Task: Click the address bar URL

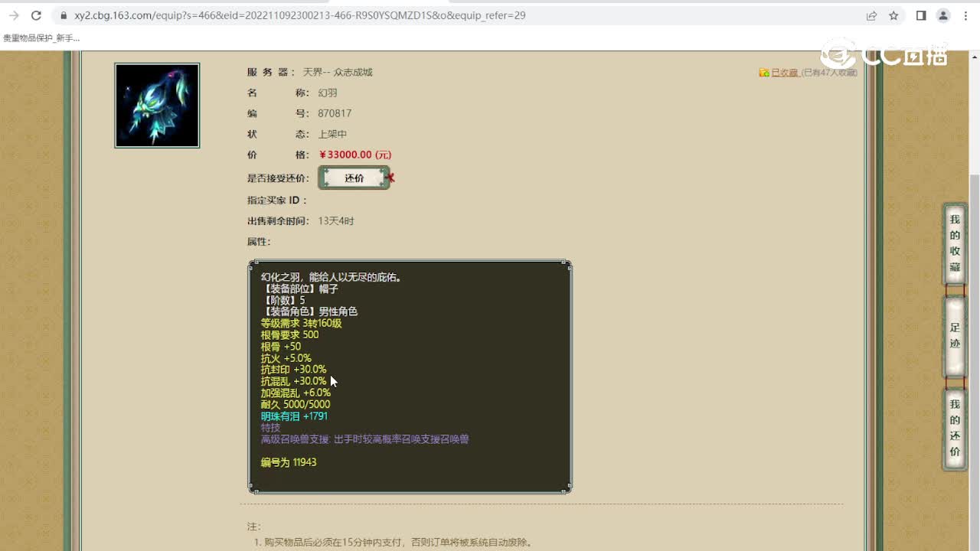Action: click(x=300, y=15)
